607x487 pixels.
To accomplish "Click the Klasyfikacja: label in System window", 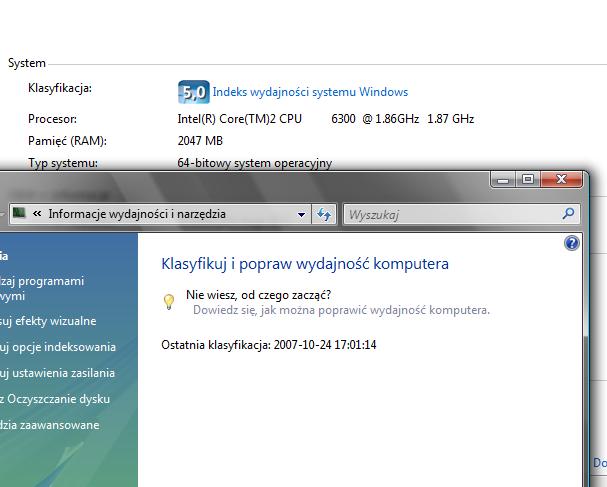I will click(x=60, y=88).
